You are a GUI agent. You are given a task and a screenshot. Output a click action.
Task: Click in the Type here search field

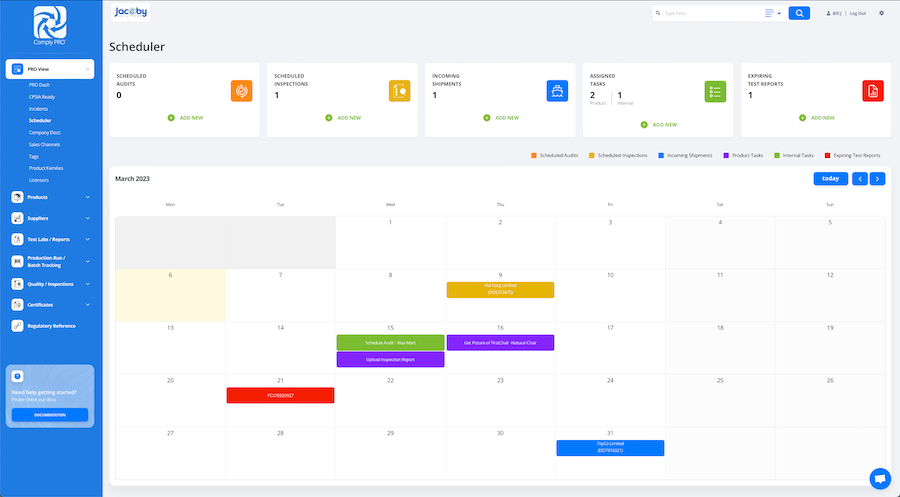coord(712,13)
